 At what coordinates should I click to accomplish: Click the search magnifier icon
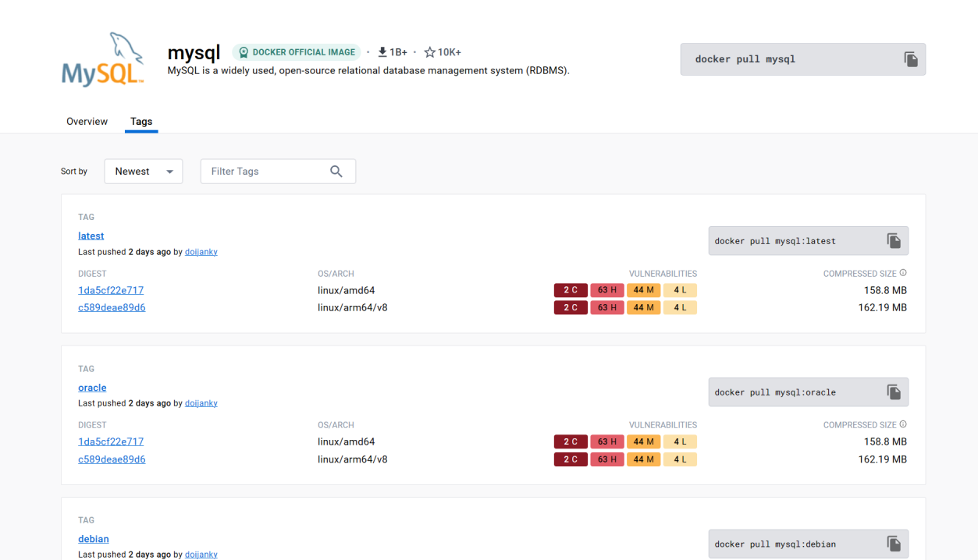click(x=336, y=172)
